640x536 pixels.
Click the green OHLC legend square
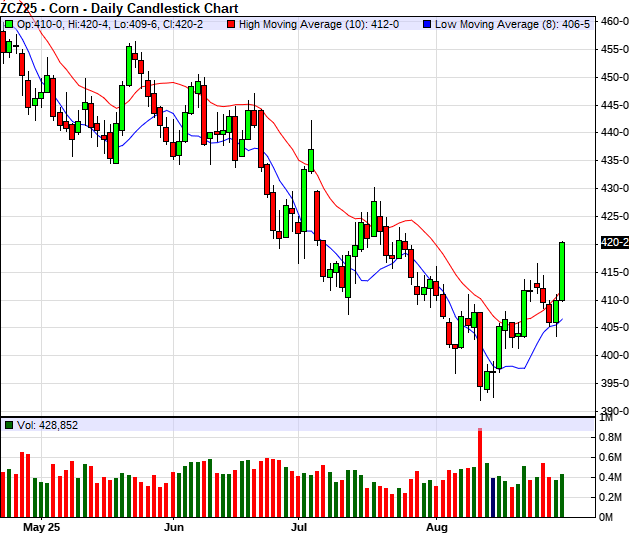(9, 22)
